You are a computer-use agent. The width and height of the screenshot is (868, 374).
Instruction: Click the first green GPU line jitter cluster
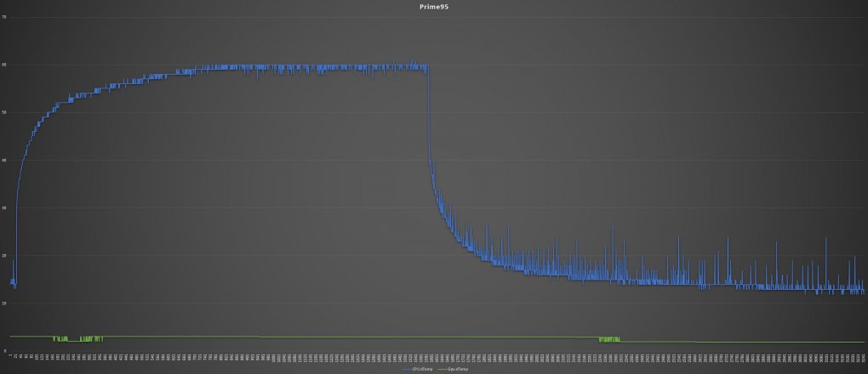(x=60, y=338)
